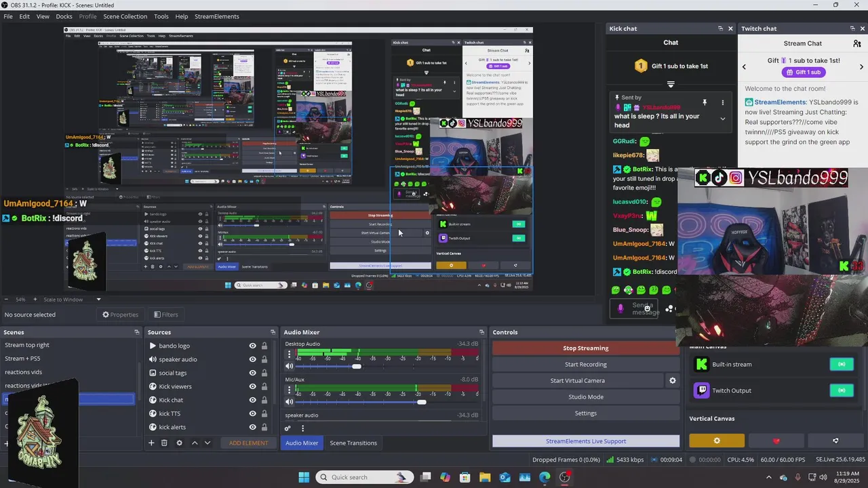This screenshot has width=868, height=488.
Task: Open StreamElements Live Support
Action: click(586, 441)
